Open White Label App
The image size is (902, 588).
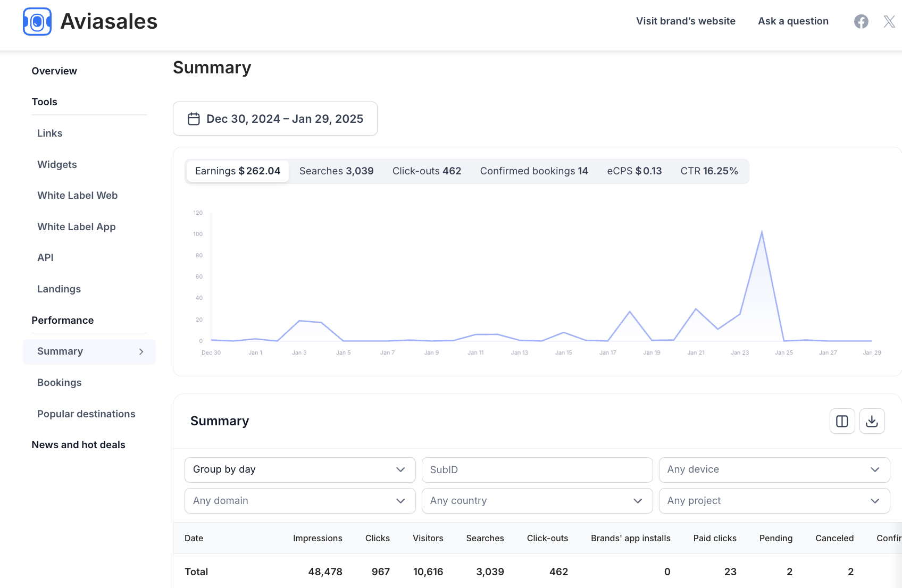[x=77, y=227]
